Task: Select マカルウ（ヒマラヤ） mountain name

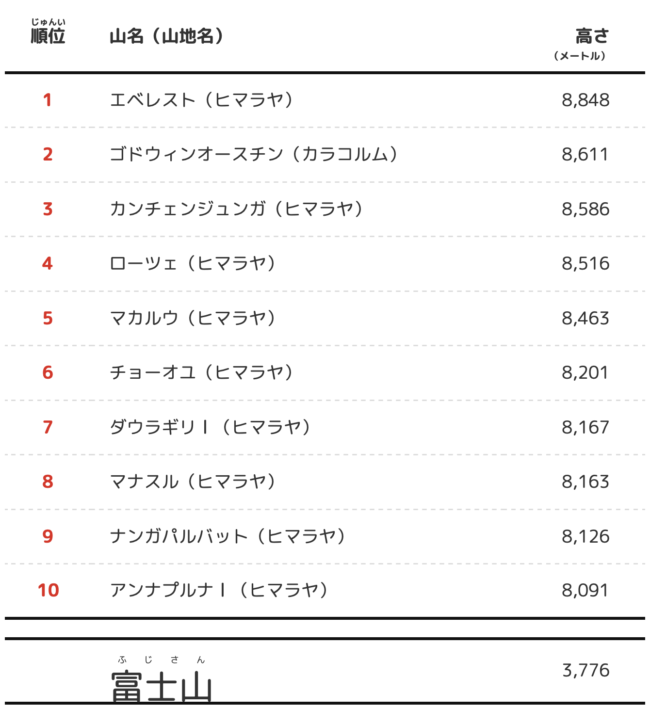Action: [x=193, y=318]
